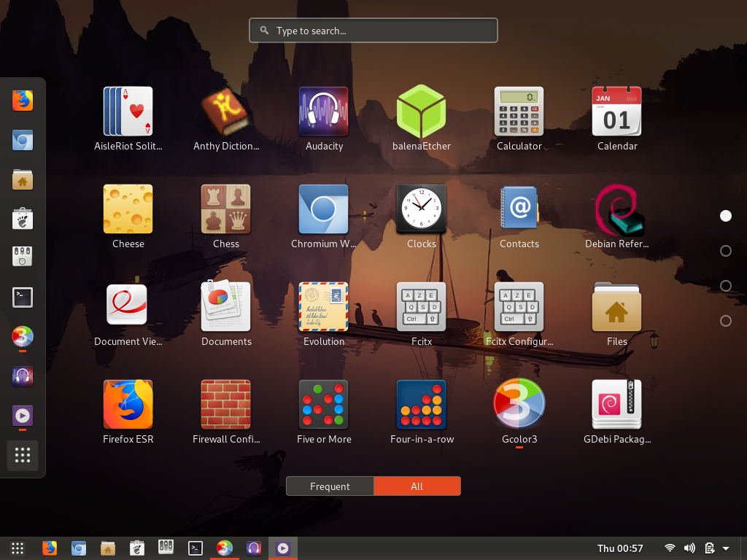Open Tweaks tool in the left dock
Screen dimensions: 747x560
pos(23,257)
